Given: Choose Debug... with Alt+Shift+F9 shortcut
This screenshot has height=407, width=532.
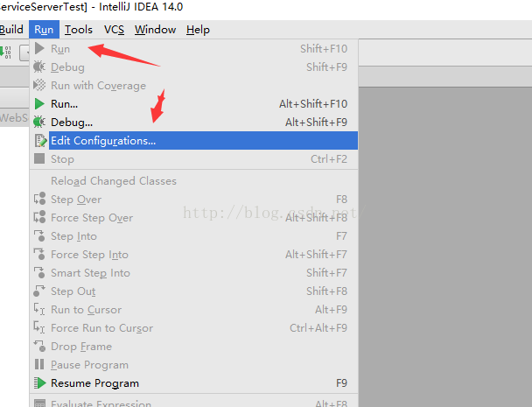Looking at the screenshot, I should pyautogui.click(x=194, y=122).
